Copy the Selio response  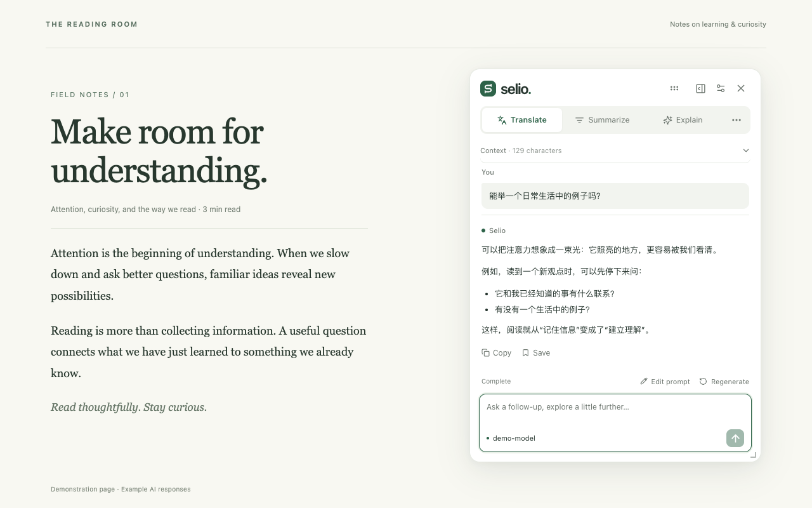(497, 353)
